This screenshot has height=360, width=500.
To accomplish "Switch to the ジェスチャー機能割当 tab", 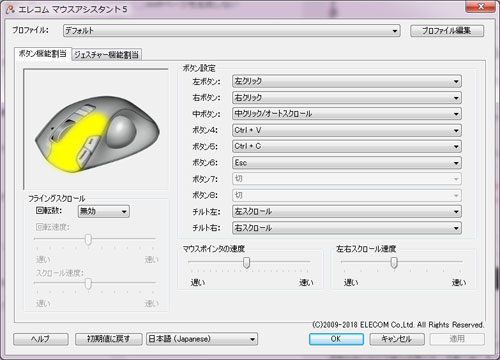I will 106,55.
